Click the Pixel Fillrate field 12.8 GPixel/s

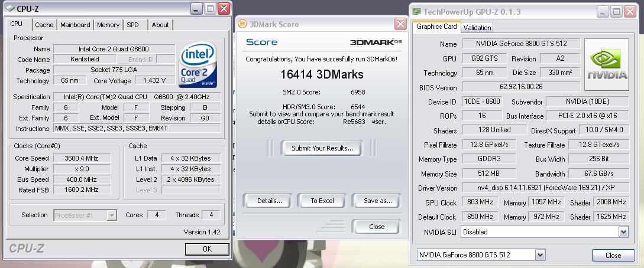tap(488, 145)
